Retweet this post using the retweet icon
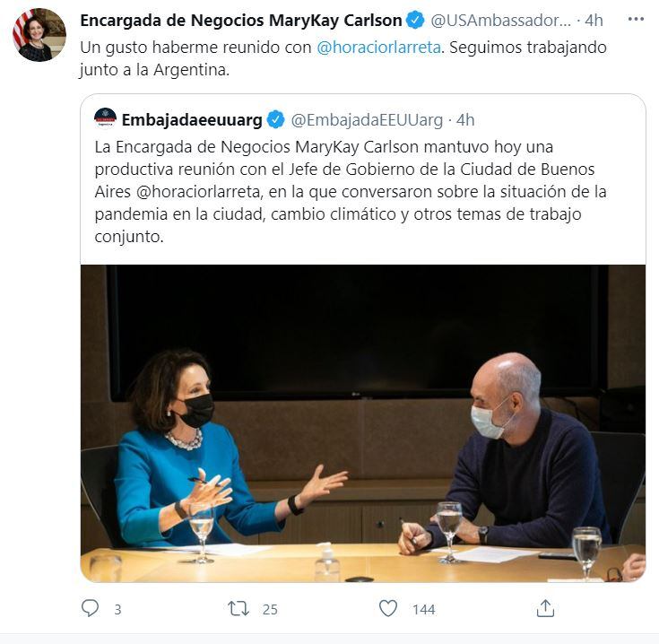This screenshot has height=644, width=659. pyautogui.click(x=238, y=608)
